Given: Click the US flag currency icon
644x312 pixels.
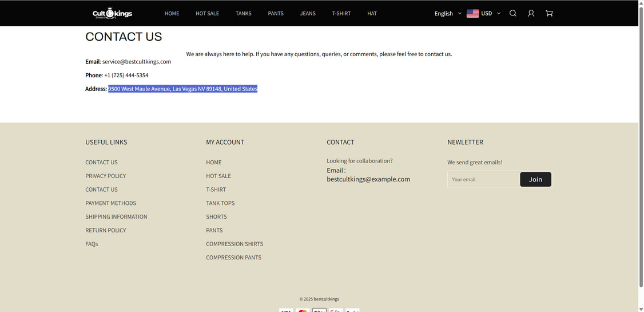Looking at the screenshot, I should click(472, 13).
